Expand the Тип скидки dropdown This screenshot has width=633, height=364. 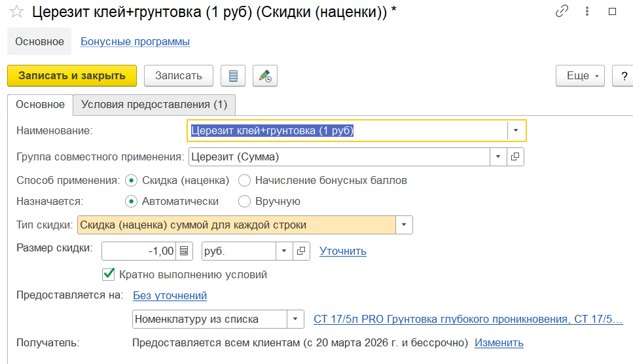pos(404,225)
